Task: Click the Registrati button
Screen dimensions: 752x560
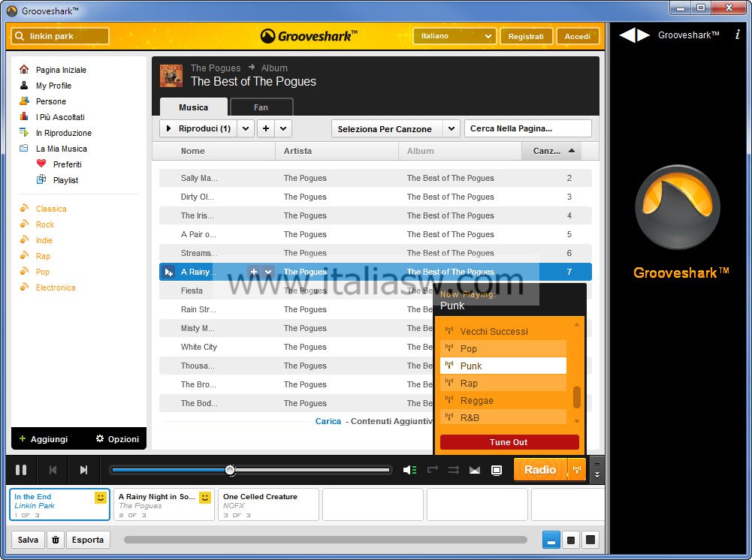Action: pyautogui.click(x=526, y=36)
